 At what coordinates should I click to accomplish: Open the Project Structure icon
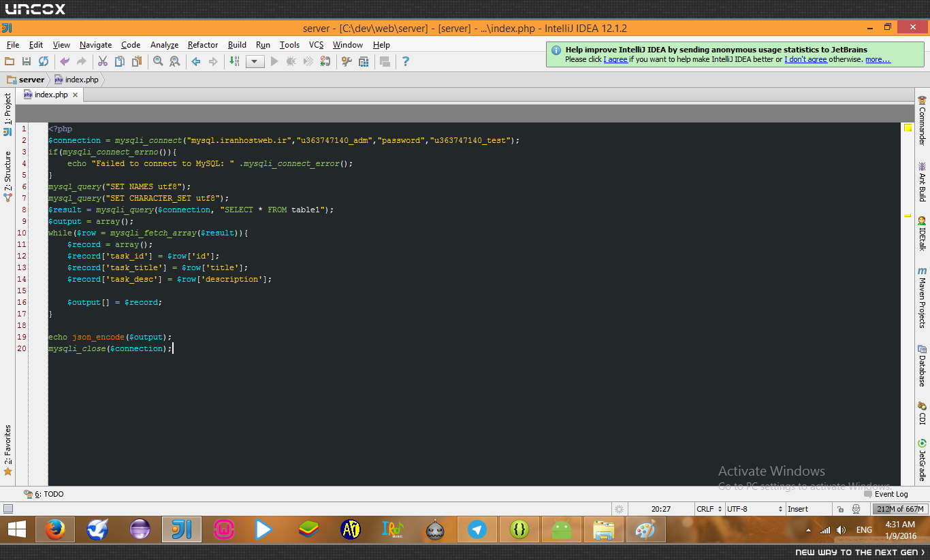click(364, 61)
